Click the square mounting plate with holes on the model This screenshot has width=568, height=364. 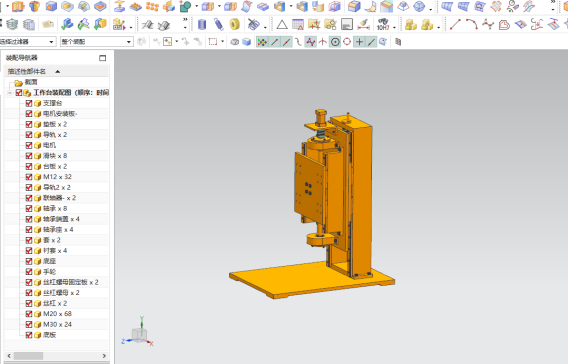(x=309, y=188)
